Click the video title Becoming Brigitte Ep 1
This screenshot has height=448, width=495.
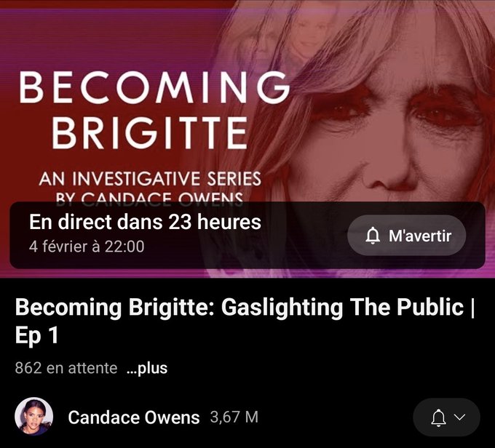[x=245, y=321]
